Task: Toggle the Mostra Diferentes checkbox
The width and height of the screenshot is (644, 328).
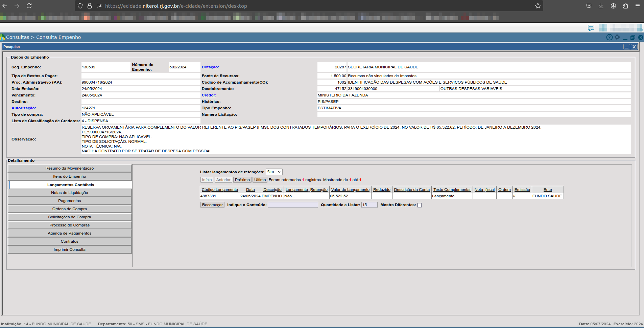Action: point(420,205)
